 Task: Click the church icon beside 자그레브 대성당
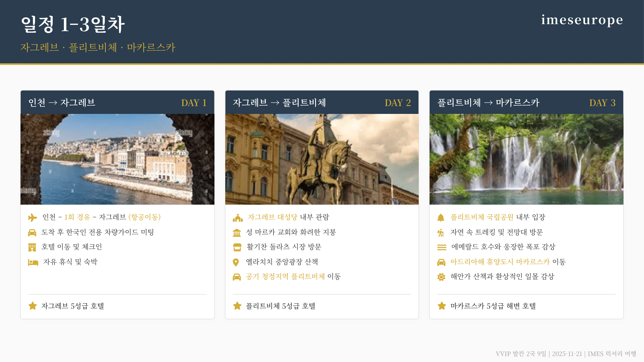coord(238,218)
